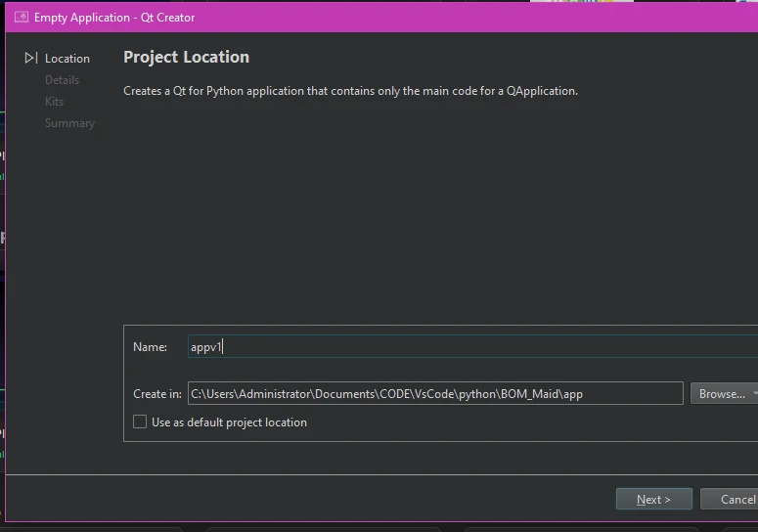
Task: Click the Name input field
Action: click(472, 346)
